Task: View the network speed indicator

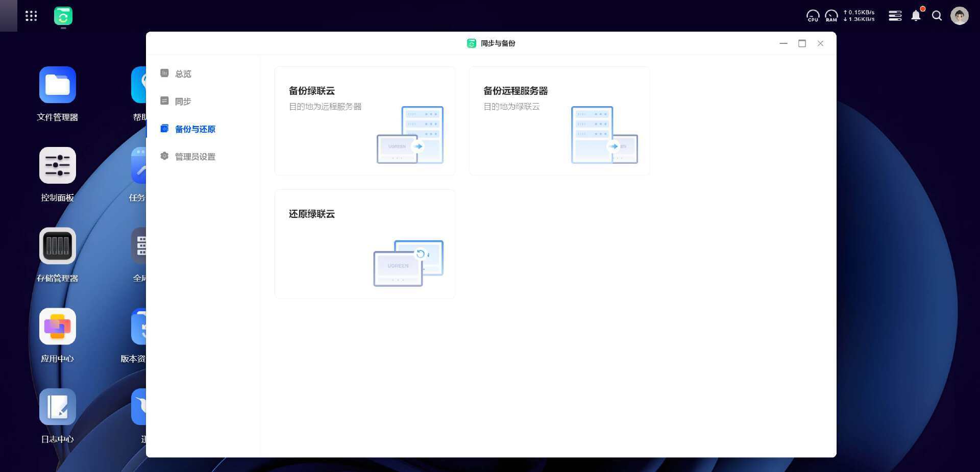Action: point(859,16)
